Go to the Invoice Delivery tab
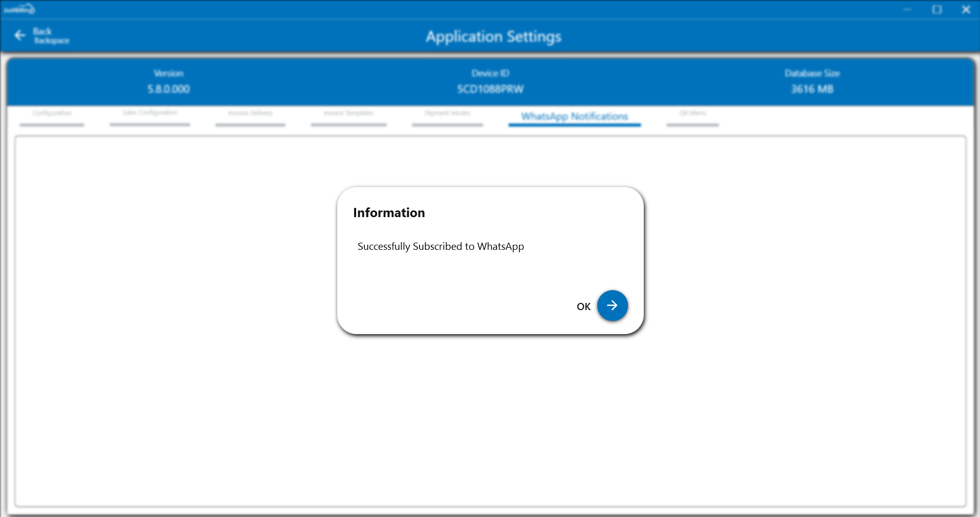Image resolution: width=980 pixels, height=517 pixels. [x=250, y=113]
